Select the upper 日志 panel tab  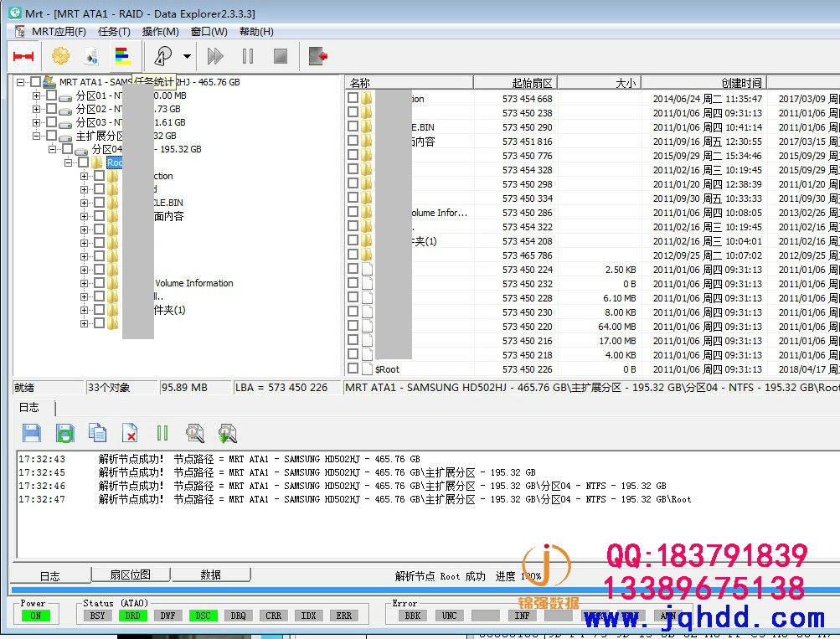(x=29, y=408)
